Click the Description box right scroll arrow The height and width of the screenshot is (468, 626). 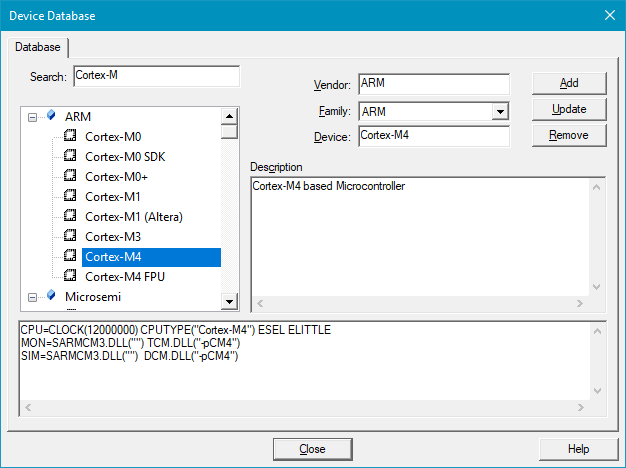[580, 303]
